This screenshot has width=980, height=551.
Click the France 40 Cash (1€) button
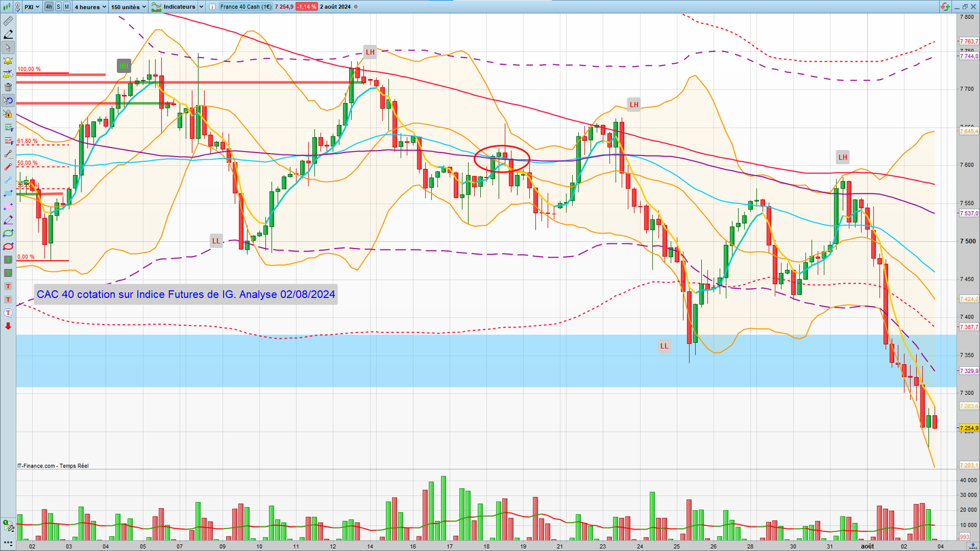pos(246,7)
